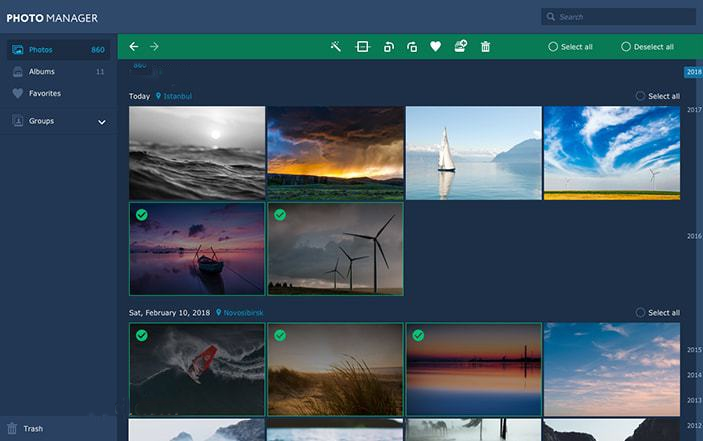Delete selected photos with the trash toolbar icon
Image resolution: width=703 pixels, height=441 pixels.
(485, 47)
